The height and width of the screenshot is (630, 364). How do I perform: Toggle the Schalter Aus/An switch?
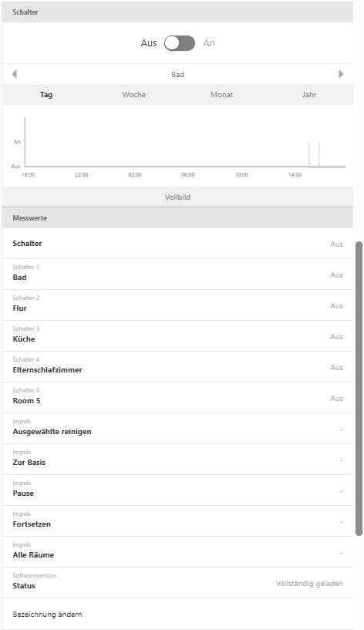click(180, 43)
